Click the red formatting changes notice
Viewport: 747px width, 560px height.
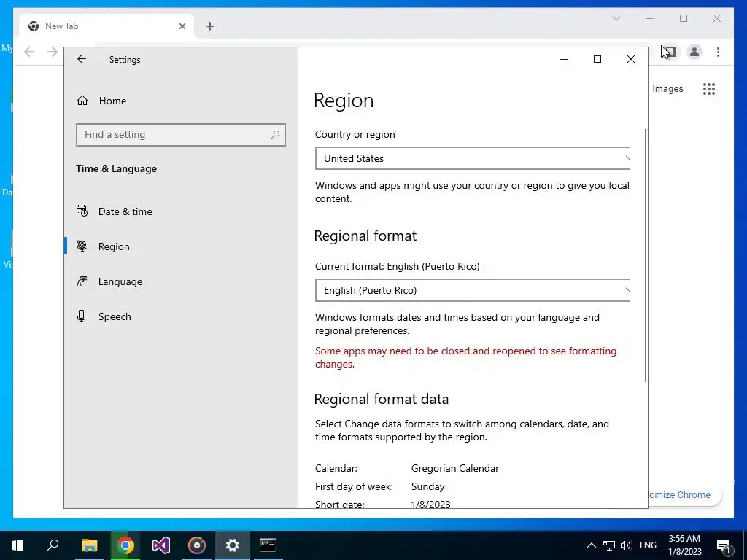coord(466,357)
